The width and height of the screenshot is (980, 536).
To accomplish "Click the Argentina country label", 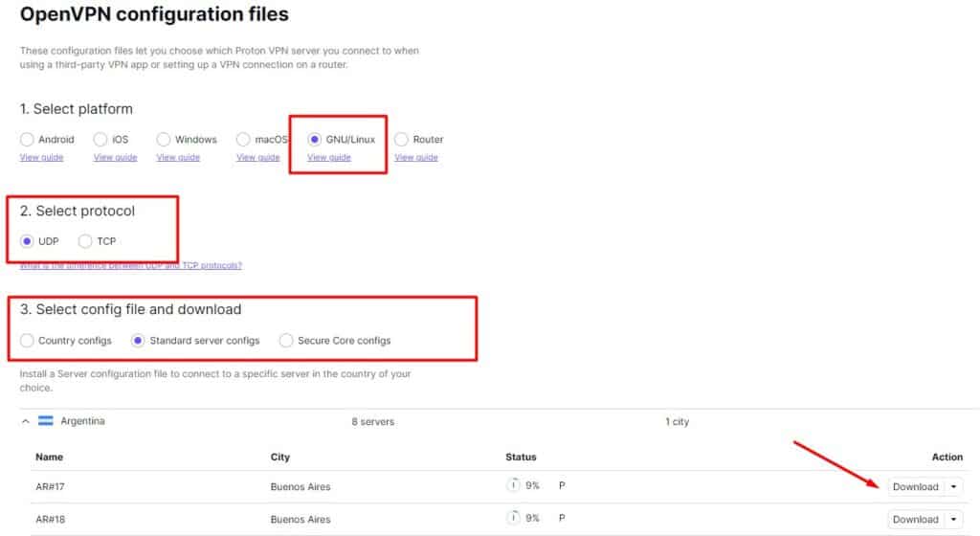I will pyautogui.click(x=82, y=421).
